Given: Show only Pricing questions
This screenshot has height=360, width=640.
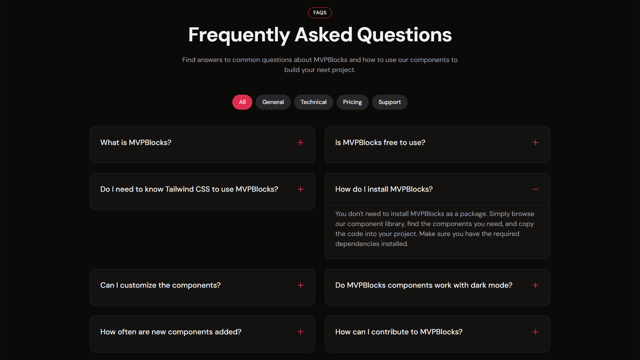Looking at the screenshot, I should (x=352, y=102).
